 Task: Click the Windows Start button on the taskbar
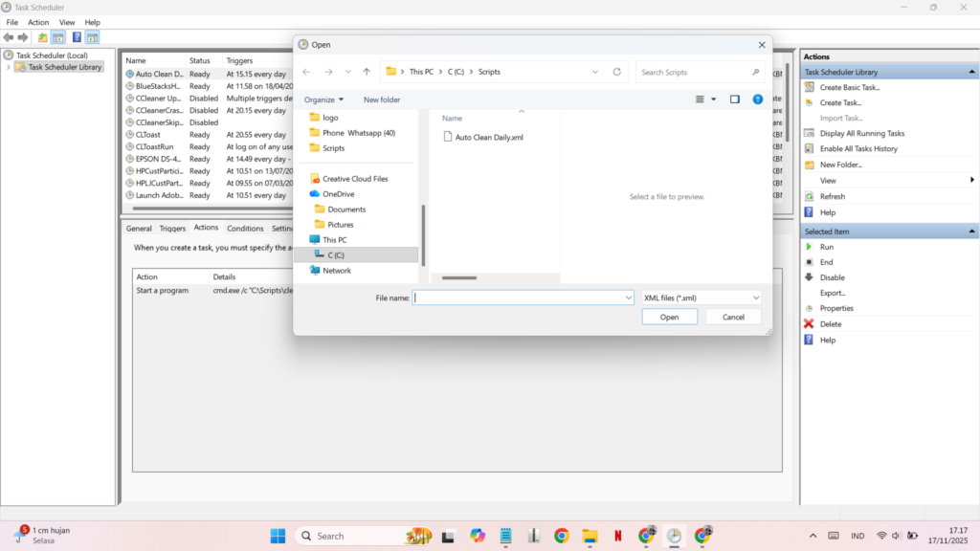(278, 536)
